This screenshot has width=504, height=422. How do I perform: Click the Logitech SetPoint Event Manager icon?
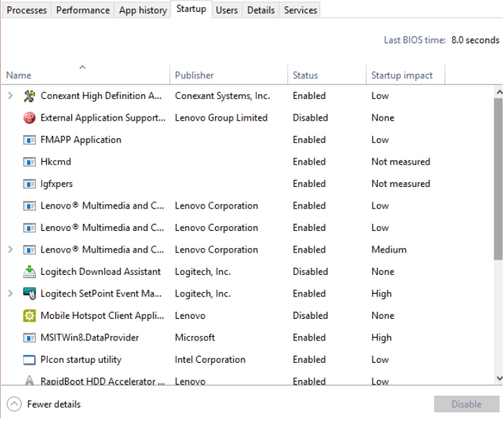(29, 294)
